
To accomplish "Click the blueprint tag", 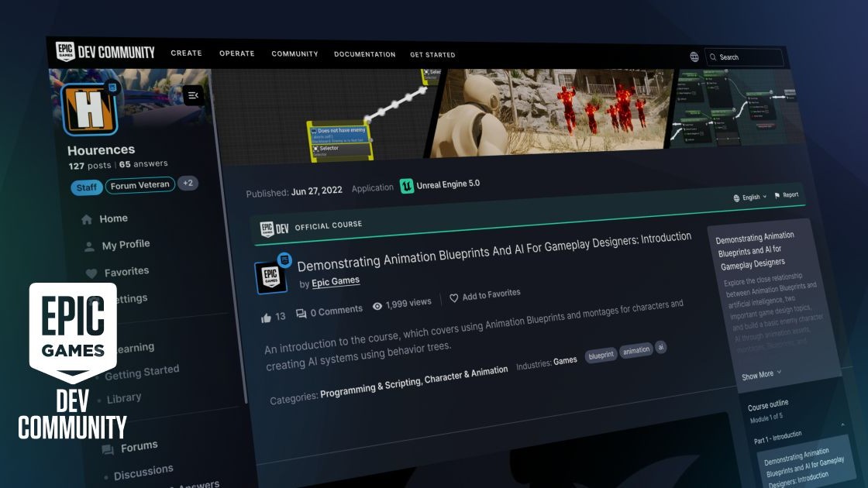I will 601,356.
